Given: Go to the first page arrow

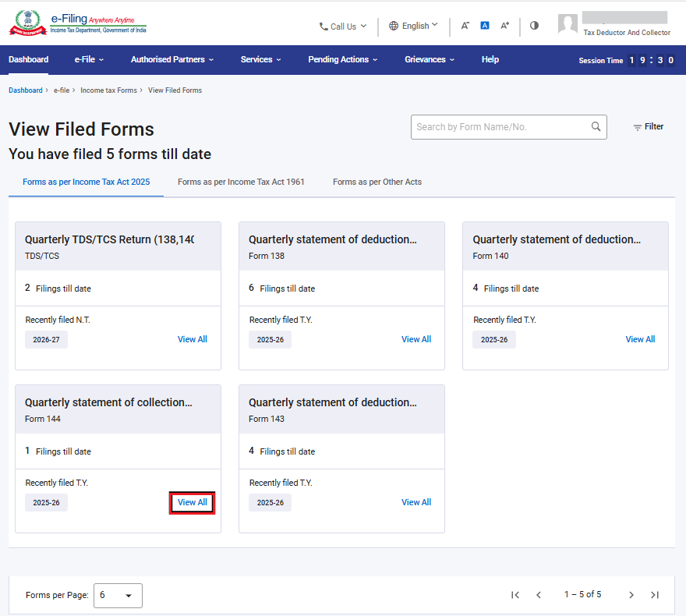Looking at the screenshot, I should click(x=515, y=595).
